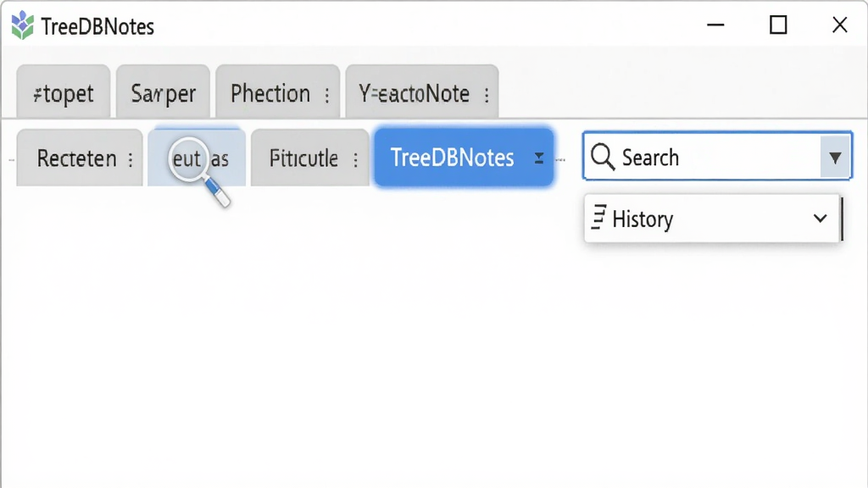Click the History list icon

coord(599,217)
